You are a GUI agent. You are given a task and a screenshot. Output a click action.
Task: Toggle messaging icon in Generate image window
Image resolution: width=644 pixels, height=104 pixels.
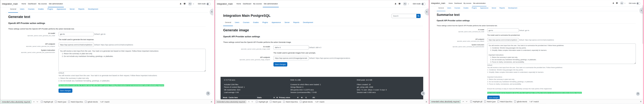coord(400,4)
